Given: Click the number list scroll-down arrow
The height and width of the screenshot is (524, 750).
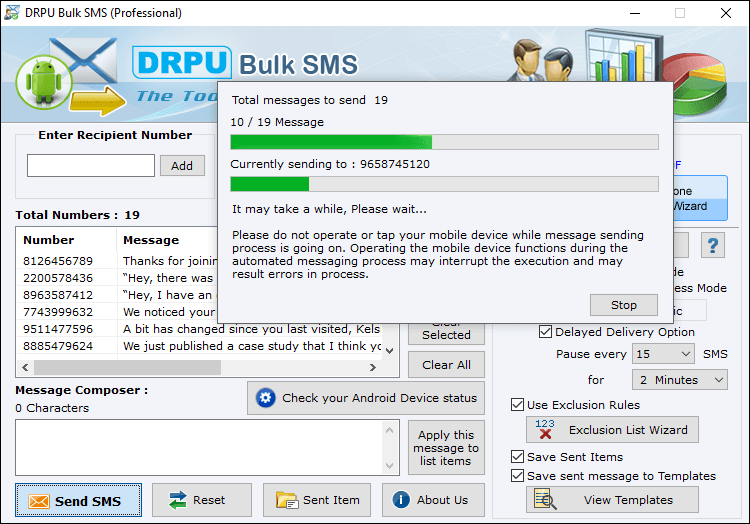Looking at the screenshot, I should 389,350.
